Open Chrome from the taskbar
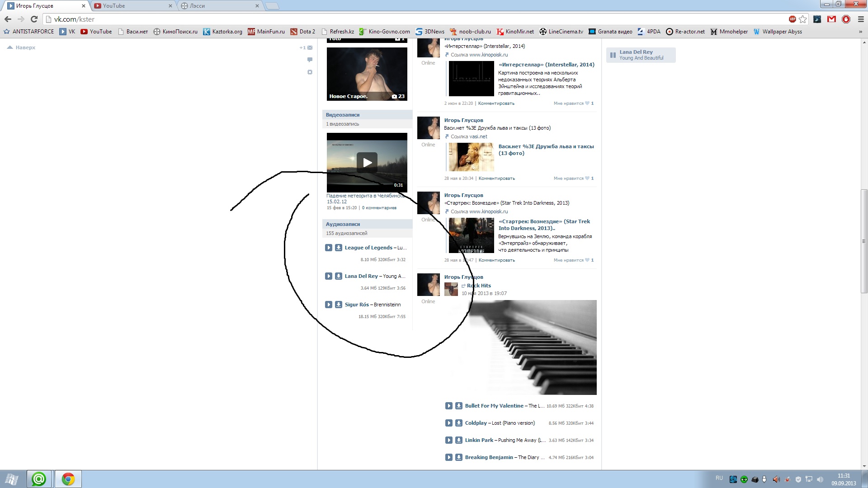The height and width of the screenshot is (488, 868). click(x=68, y=479)
